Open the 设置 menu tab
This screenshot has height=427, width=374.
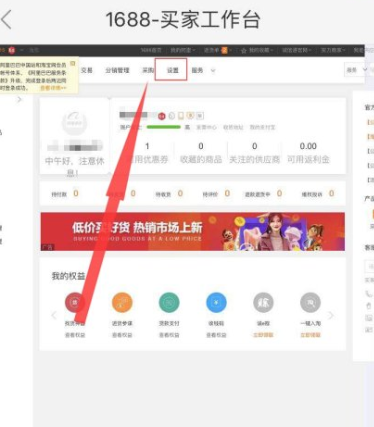[173, 70]
